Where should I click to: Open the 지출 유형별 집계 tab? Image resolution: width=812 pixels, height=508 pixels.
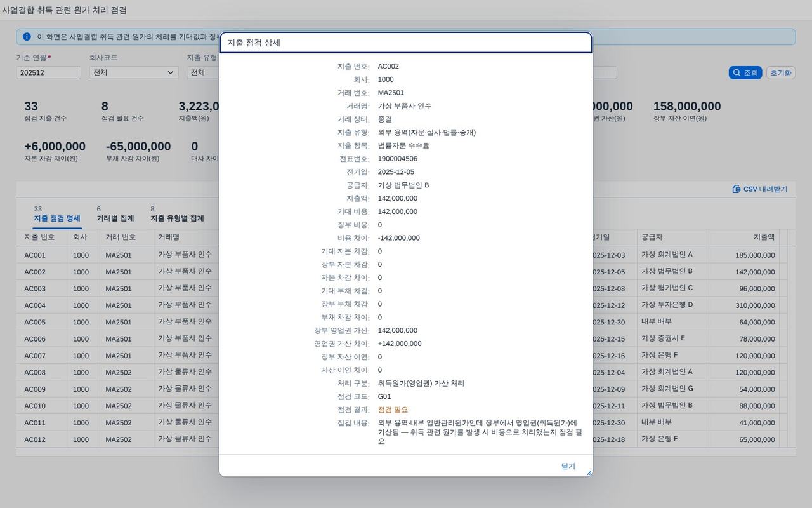pos(177,218)
